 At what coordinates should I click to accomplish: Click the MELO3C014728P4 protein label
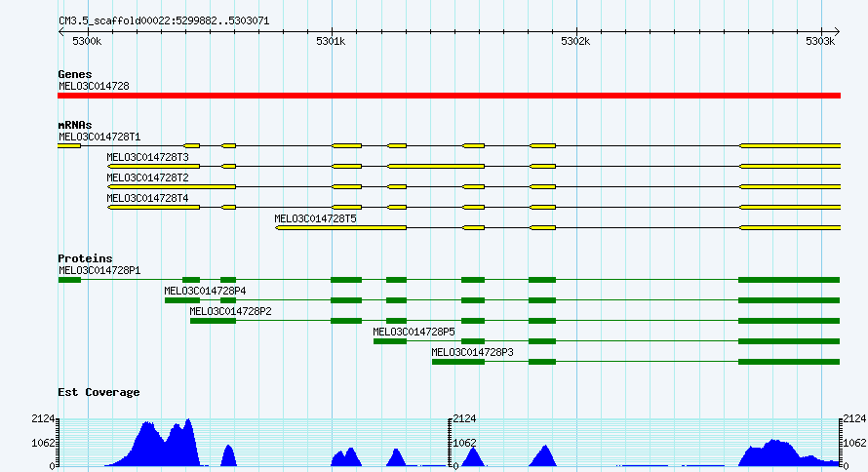click(205, 291)
